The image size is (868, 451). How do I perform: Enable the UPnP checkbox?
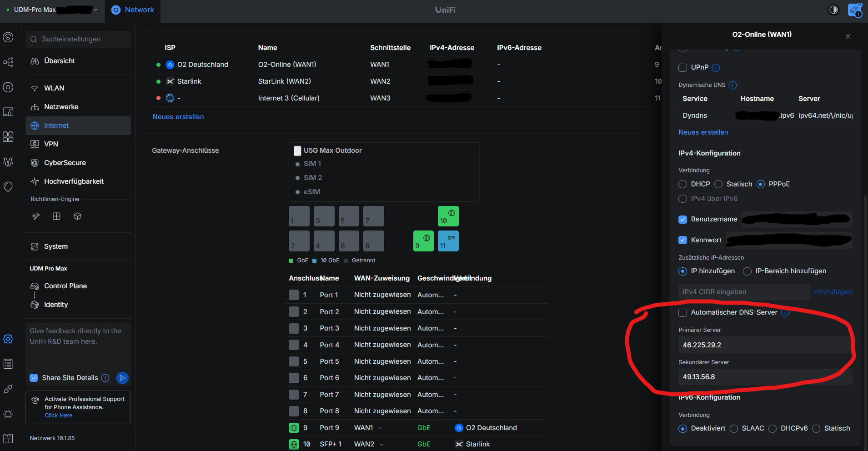(x=682, y=68)
